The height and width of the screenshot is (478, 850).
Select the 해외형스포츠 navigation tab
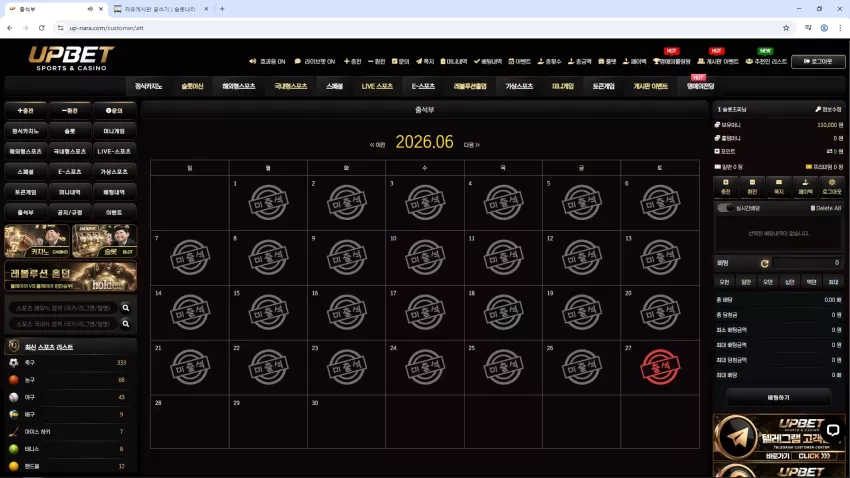(x=239, y=86)
